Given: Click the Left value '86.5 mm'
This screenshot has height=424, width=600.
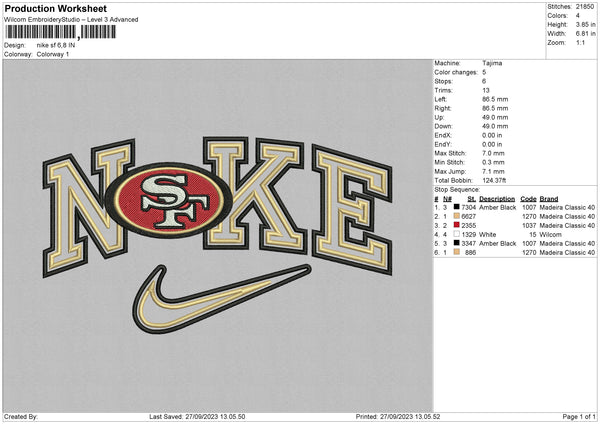Looking at the screenshot, I should (495, 99).
